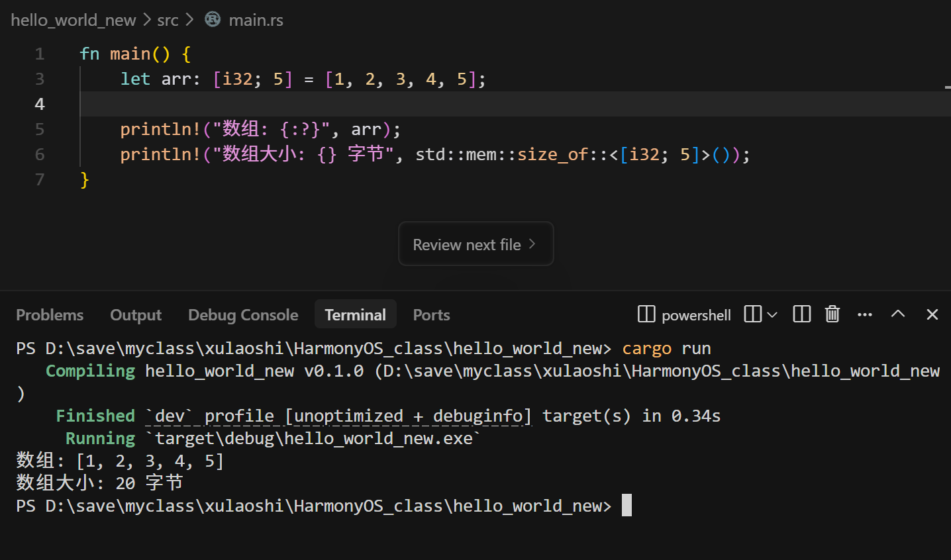
Task: Switch to the Output panel tab
Action: point(136,315)
